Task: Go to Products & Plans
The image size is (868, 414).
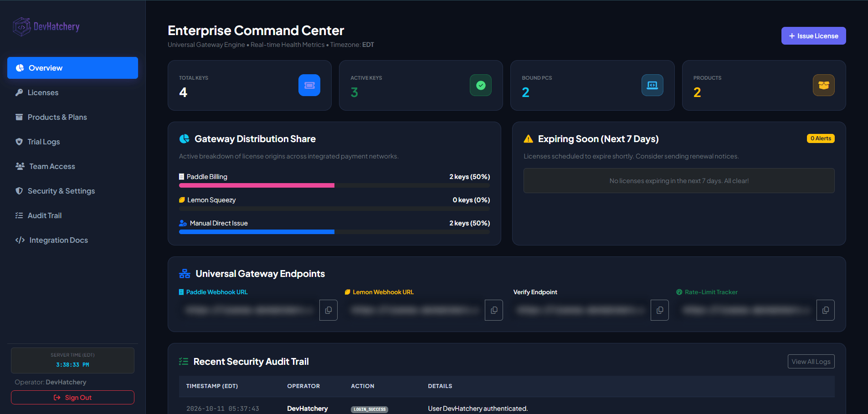Action: tap(72, 117)
